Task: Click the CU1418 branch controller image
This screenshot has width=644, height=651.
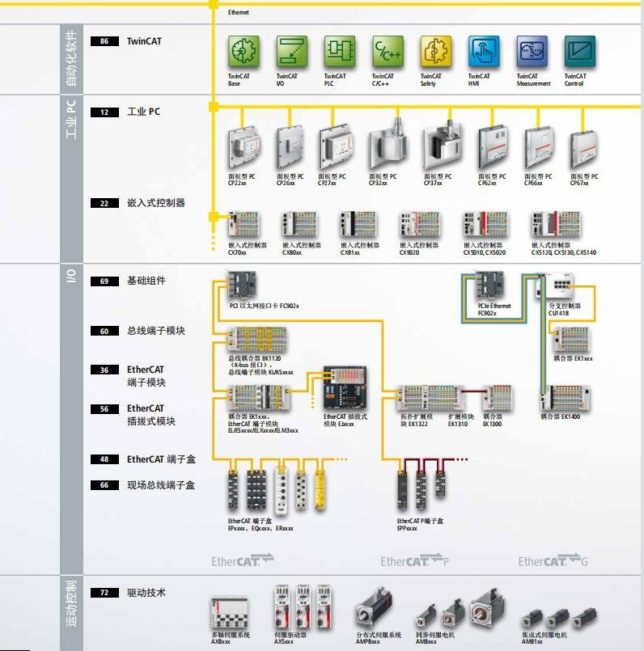Action: point(555,285)
